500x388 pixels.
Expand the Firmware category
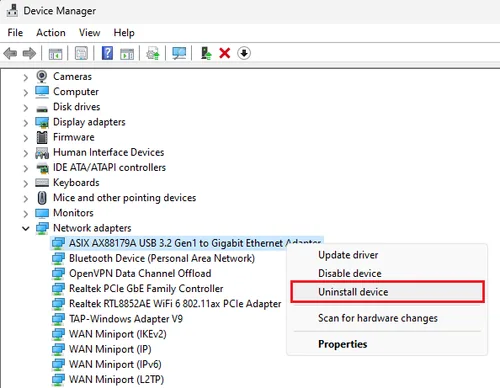pyautogui.click(x=26, y=138)
